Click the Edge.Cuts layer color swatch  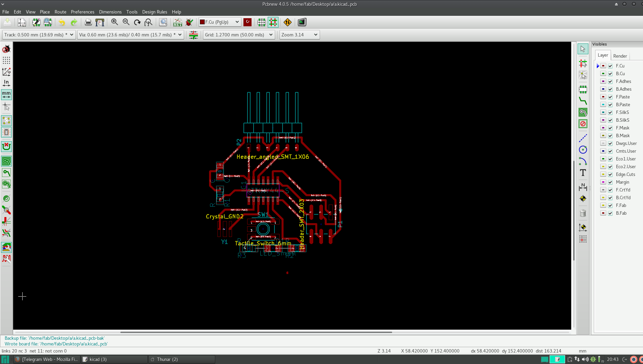click(x=603, y=175)
